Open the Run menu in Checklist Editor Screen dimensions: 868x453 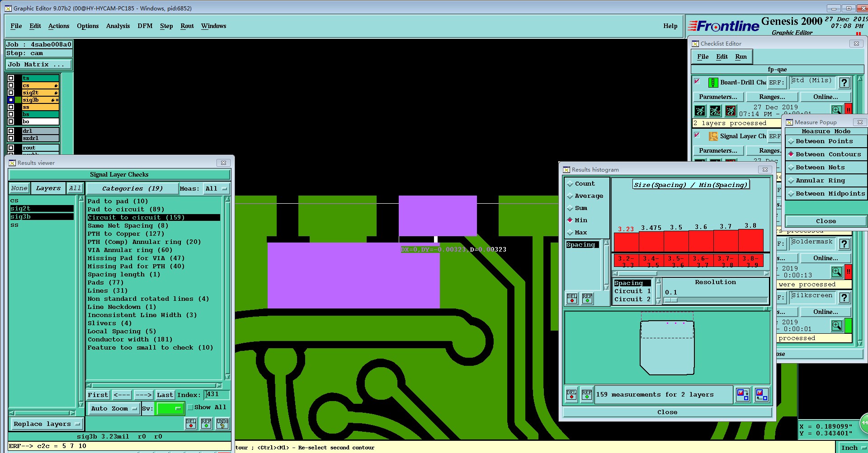click(x=741, y=57)
